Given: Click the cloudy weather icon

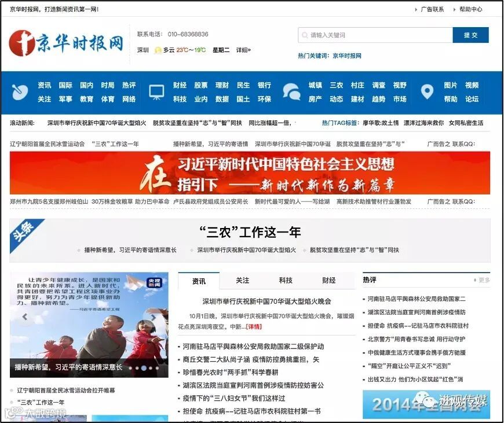Looking at the screenshot, I should 158,50.
